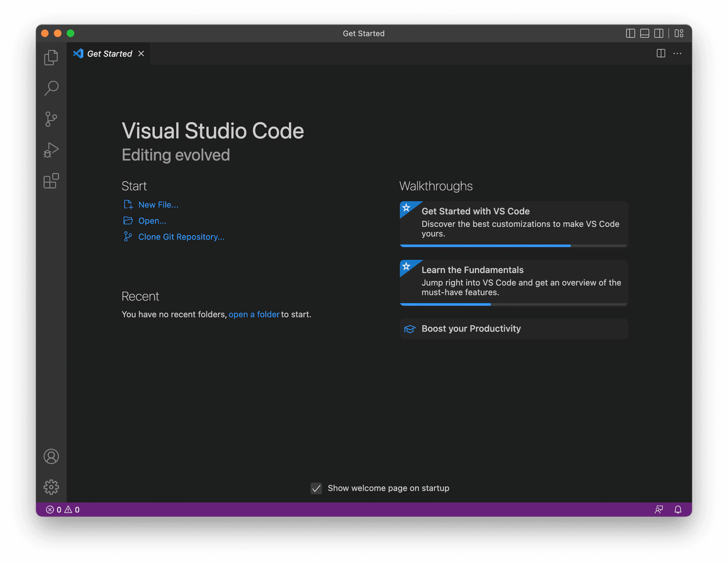
Task: Close the Get Started tab
Action: 141,53
